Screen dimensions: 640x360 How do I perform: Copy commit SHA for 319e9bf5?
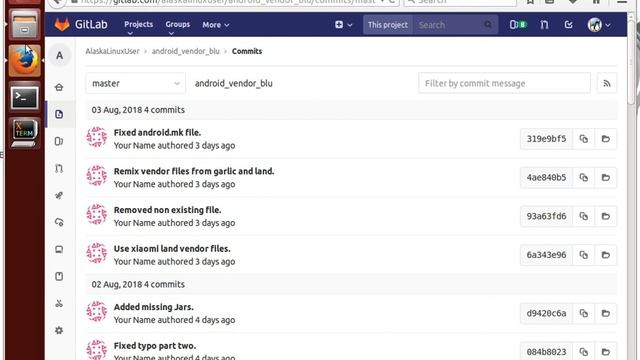[x=584, y=139]
